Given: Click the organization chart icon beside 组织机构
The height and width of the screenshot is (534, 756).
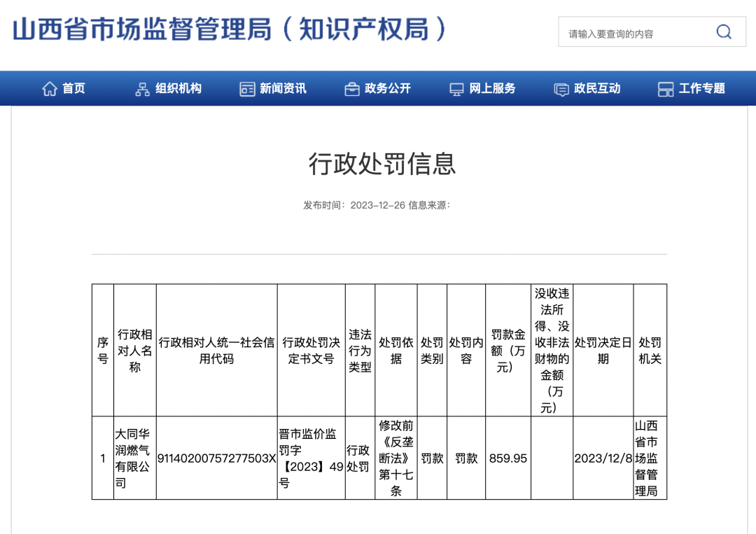Looking at the screenshot, I should [142, 89].
